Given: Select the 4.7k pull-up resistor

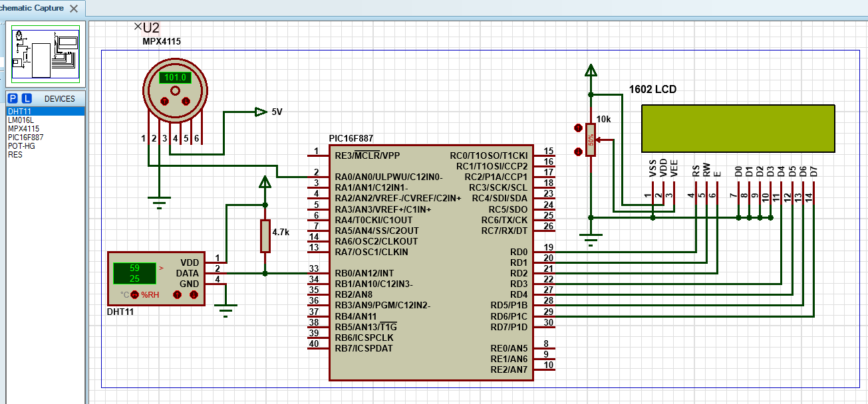Looking at the screenshot, I should tap(265, 235).
